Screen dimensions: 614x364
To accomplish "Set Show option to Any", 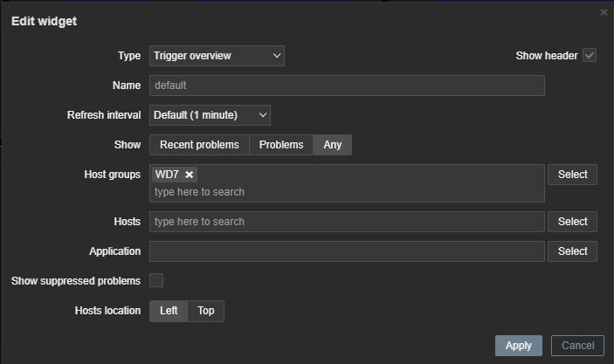I will click(332, 145).
